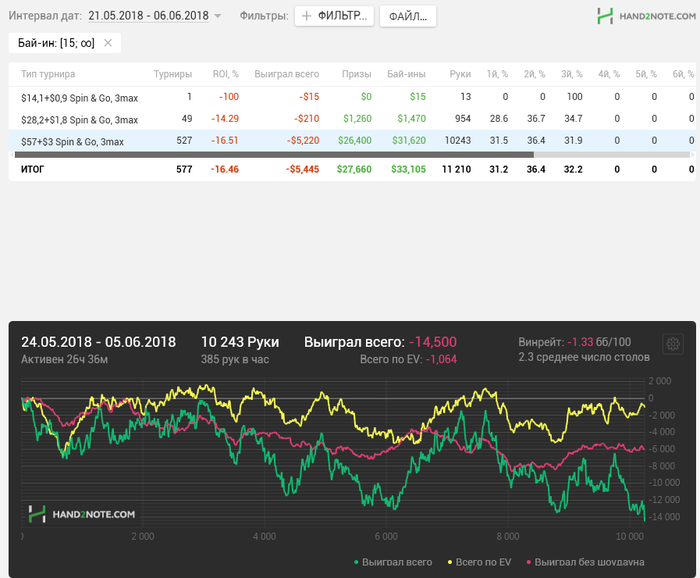Remove the Бай-ин [15; ∞] filter chip
700x578 pixels.
(108, 43)
